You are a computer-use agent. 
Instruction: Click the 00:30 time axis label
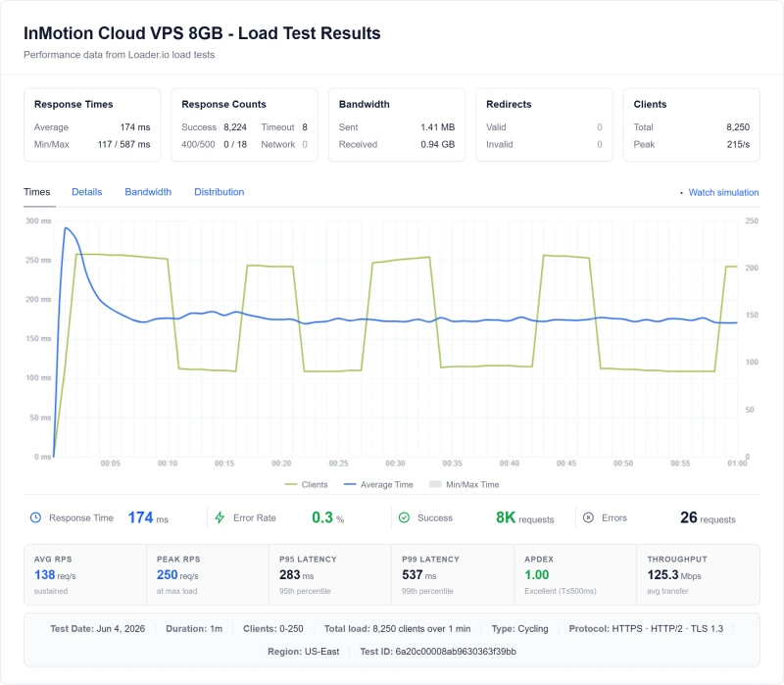pos(395,464)
